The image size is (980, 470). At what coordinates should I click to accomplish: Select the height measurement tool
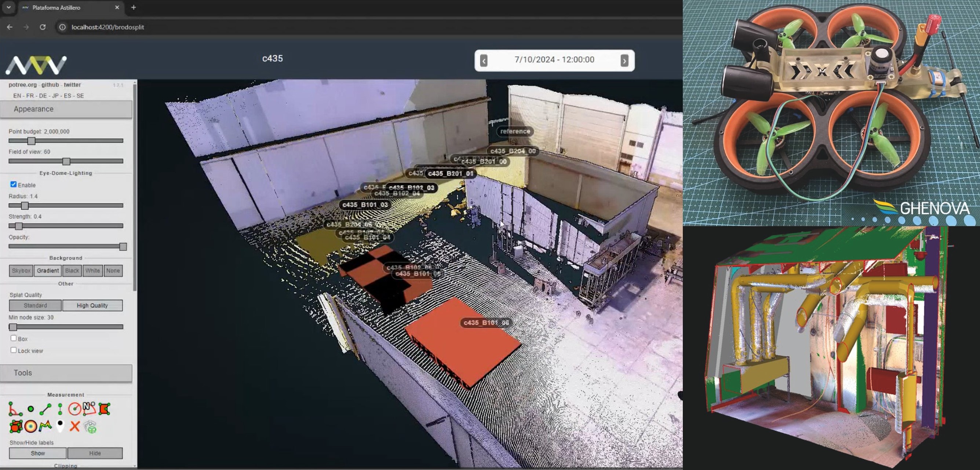pos(60,409)
